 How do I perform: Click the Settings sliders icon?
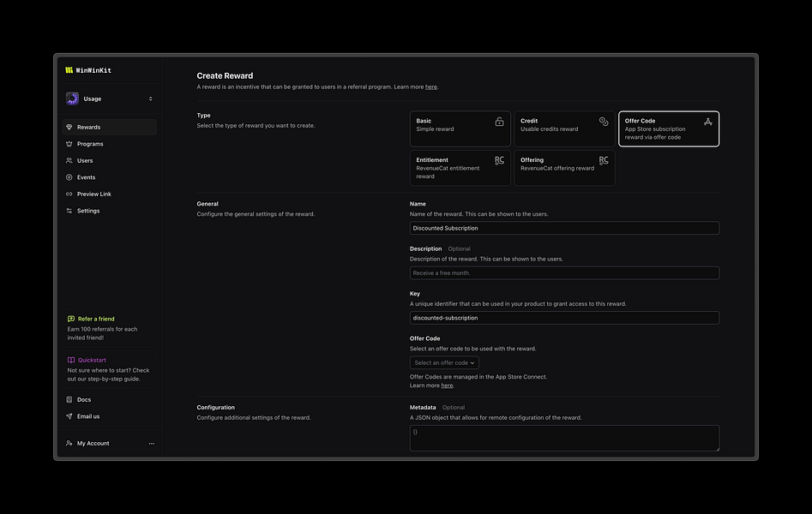click(69, 211)
